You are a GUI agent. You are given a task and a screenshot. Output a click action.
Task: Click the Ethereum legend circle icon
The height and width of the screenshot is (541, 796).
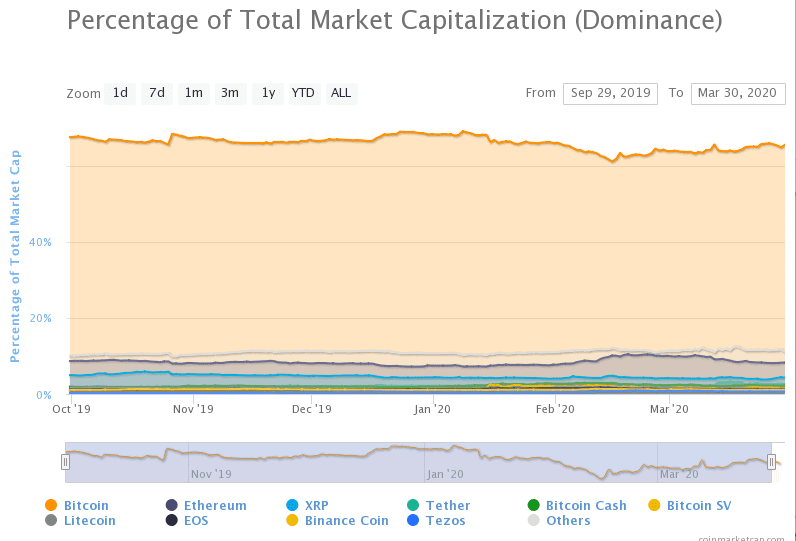[x=172, y=505]
